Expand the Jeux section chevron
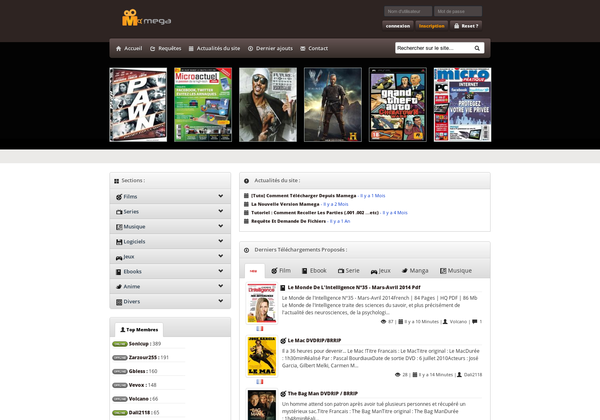Screen dimensions: 600x420 pyautogui.click(x=221, y=256)
